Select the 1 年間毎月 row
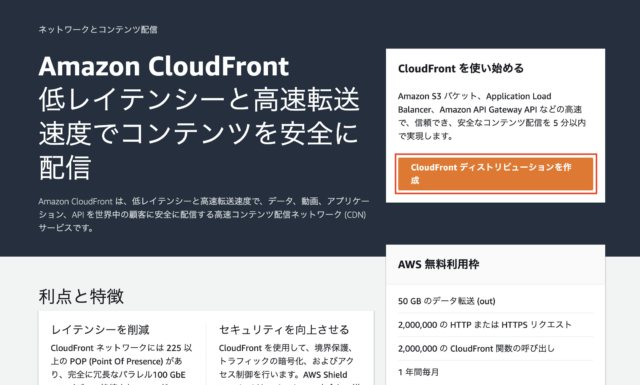The image size is (640, 385). click(496, 372)
